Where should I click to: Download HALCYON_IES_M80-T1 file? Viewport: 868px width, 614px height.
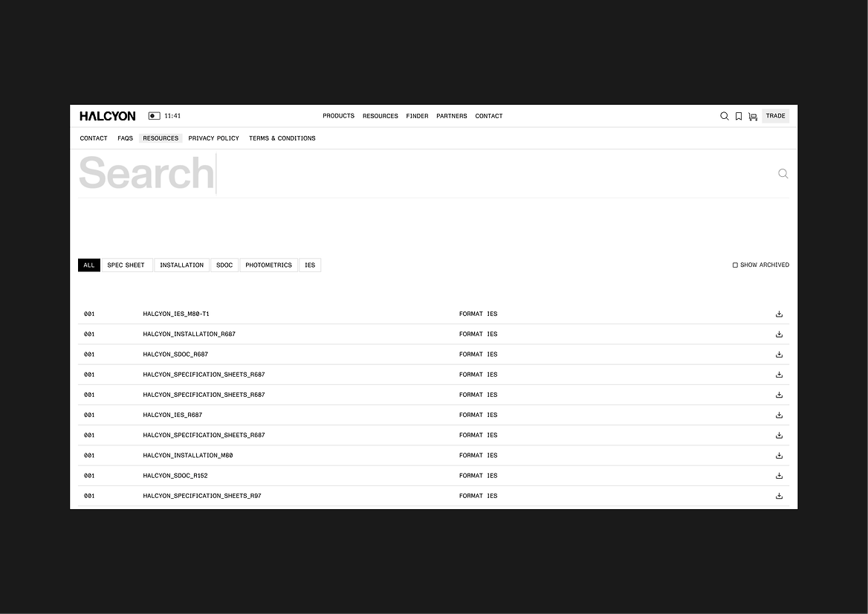pos(779,314)
